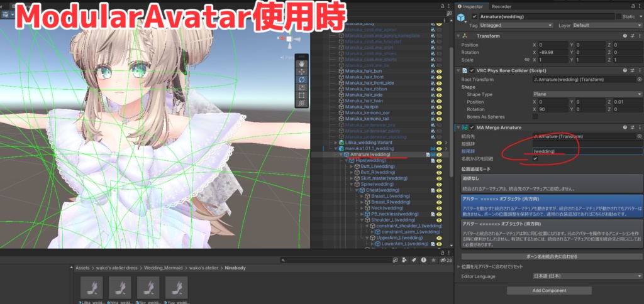
Task: Click Transform Rotation X field showing -89.98
Action: 553,53
